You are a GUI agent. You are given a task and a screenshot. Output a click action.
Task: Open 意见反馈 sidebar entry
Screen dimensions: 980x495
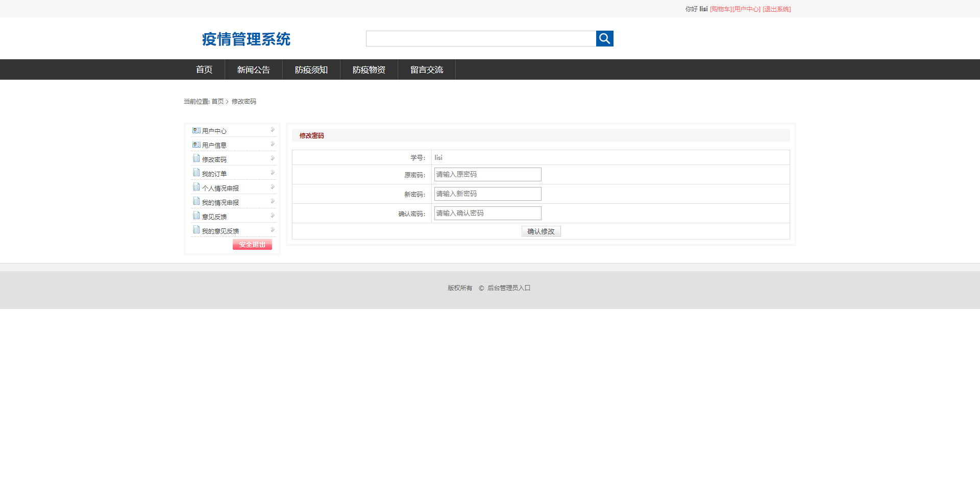pyautogui.click(x=214, y=217)
